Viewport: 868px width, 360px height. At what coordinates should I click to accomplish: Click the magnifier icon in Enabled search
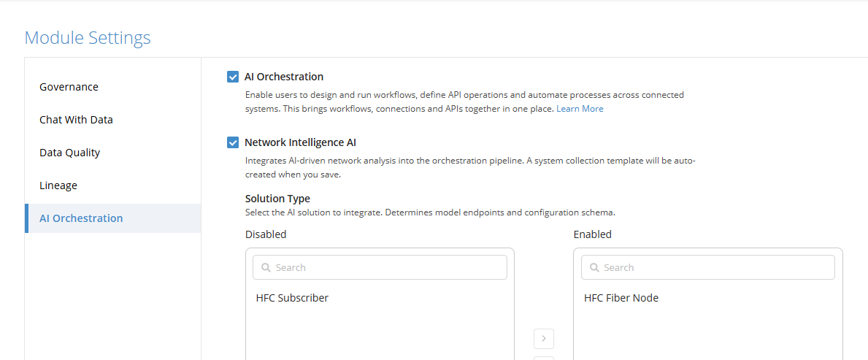pos(594,267)
